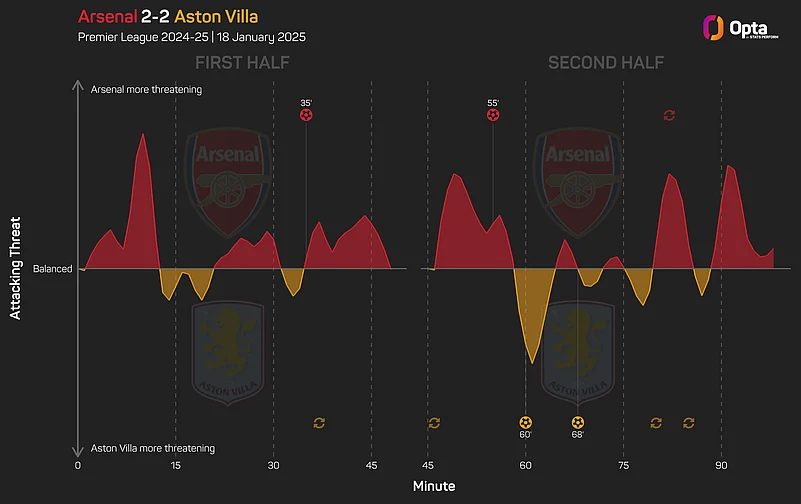Click the rightmost Aston Villa substitution icon

689,423
